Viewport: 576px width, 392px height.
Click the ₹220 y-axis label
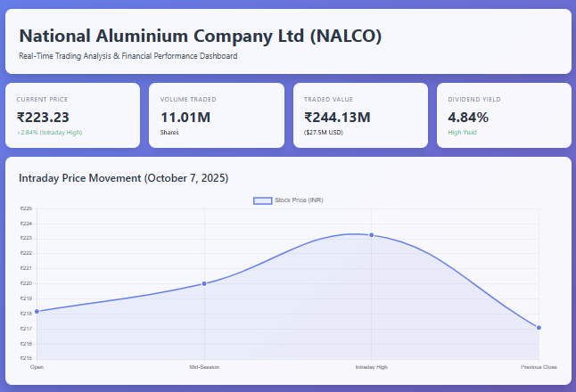coord(26,283)
